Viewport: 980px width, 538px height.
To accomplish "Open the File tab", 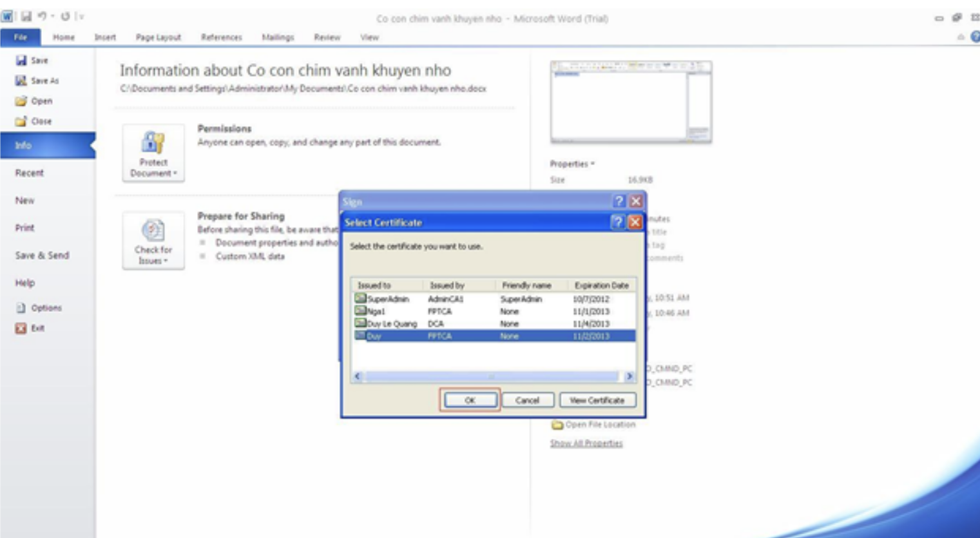I will tap(21, 37).
